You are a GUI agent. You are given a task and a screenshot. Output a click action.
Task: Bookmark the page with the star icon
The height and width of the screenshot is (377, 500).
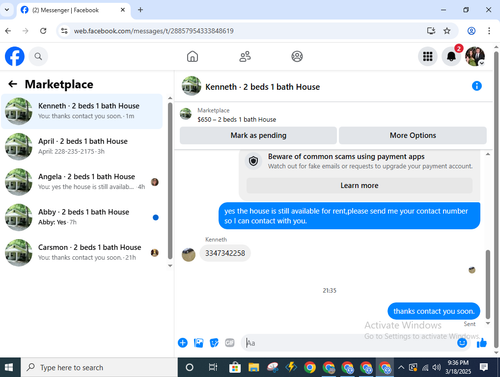tap(447, 31)
